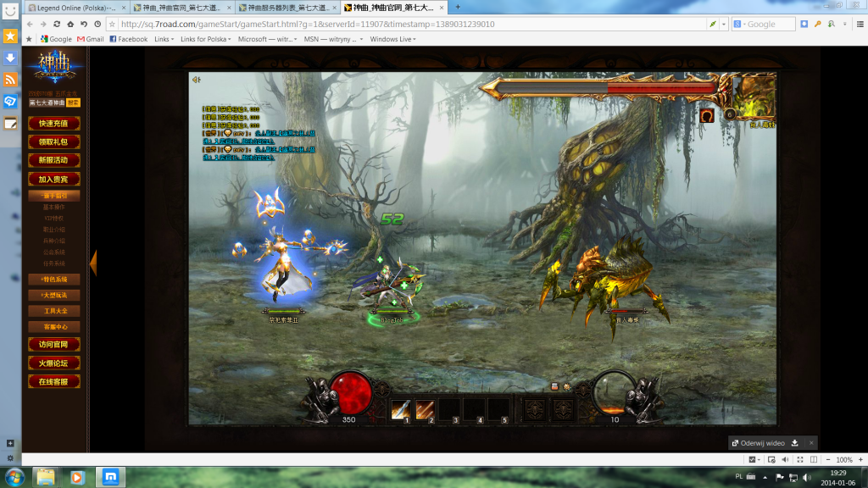Open the Facebook bookmark link
This screenshot has width=868, height=488.
pos(129,39)
